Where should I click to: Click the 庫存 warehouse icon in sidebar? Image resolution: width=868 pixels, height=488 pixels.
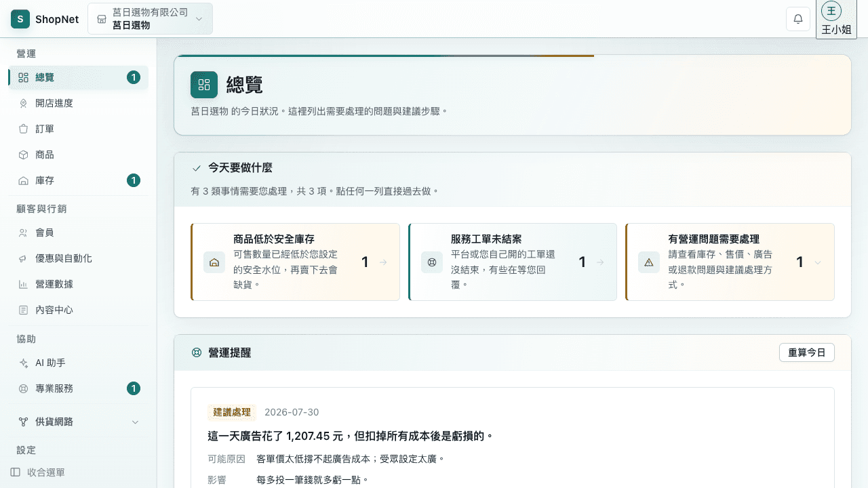pos(23,180)
